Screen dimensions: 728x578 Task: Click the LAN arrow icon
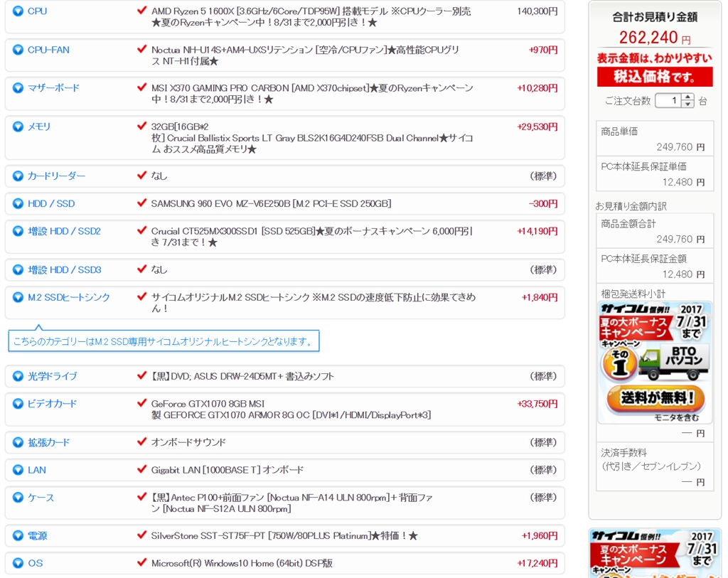coord(18,470)
